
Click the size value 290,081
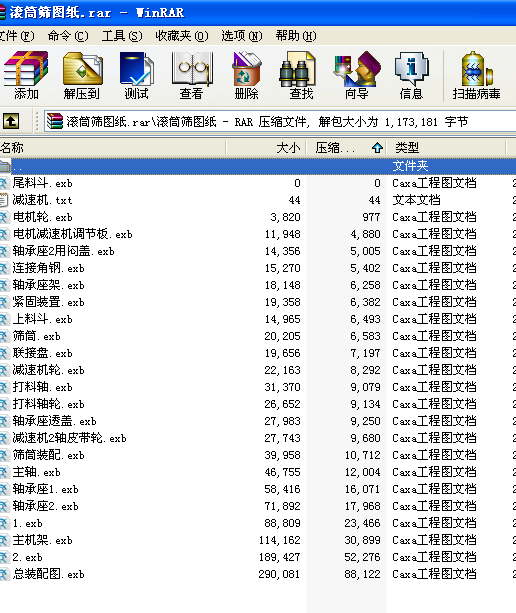pos(279,574)
